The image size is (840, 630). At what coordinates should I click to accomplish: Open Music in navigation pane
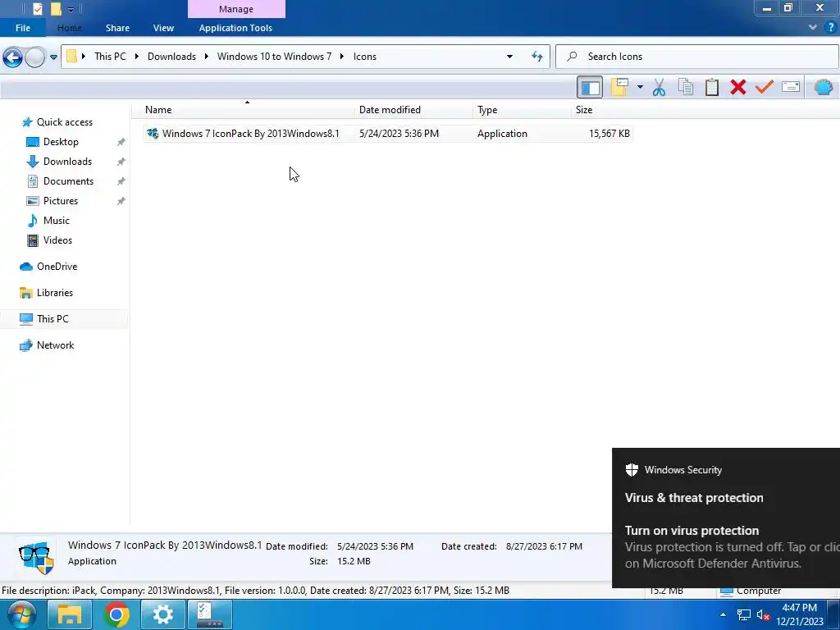click(x=57, y=221)
